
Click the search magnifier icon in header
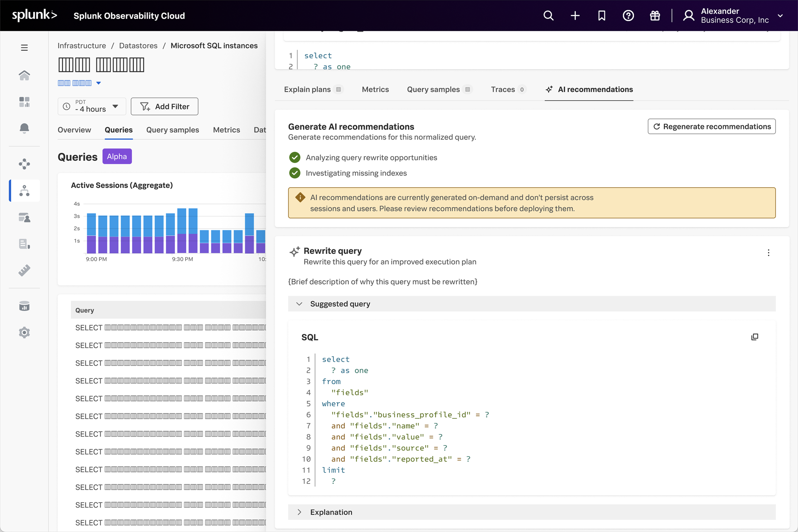click(548, 16)
